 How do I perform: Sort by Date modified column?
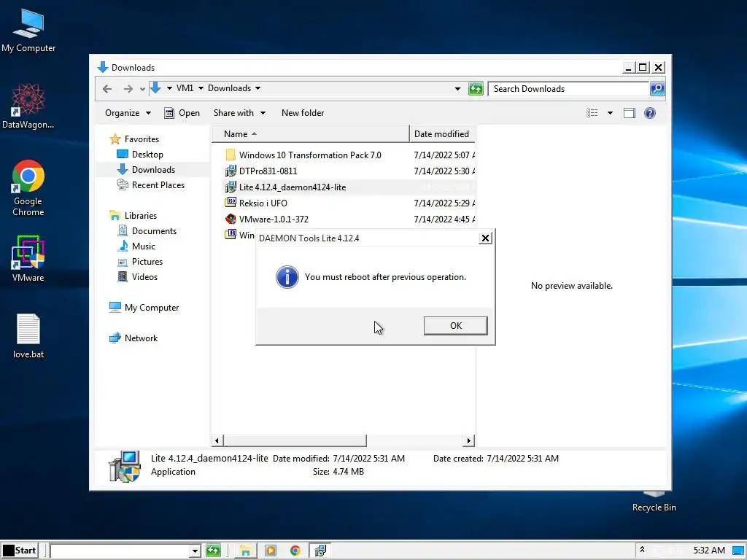tap(442, 134)
